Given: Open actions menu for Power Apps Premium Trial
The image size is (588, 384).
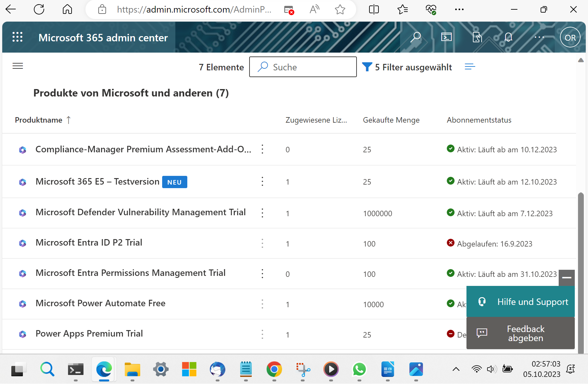Looking at the screenshot, I should [x=262, y=334].
